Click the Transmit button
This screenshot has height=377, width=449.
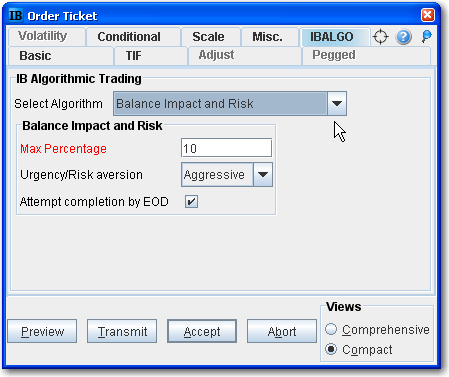click(122, 331)
